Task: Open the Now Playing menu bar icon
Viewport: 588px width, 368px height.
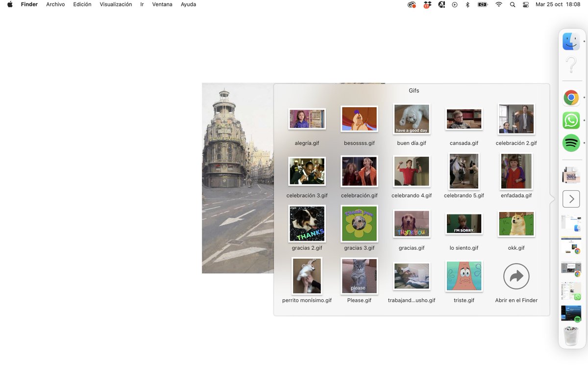Action: (x=455, y=4)
